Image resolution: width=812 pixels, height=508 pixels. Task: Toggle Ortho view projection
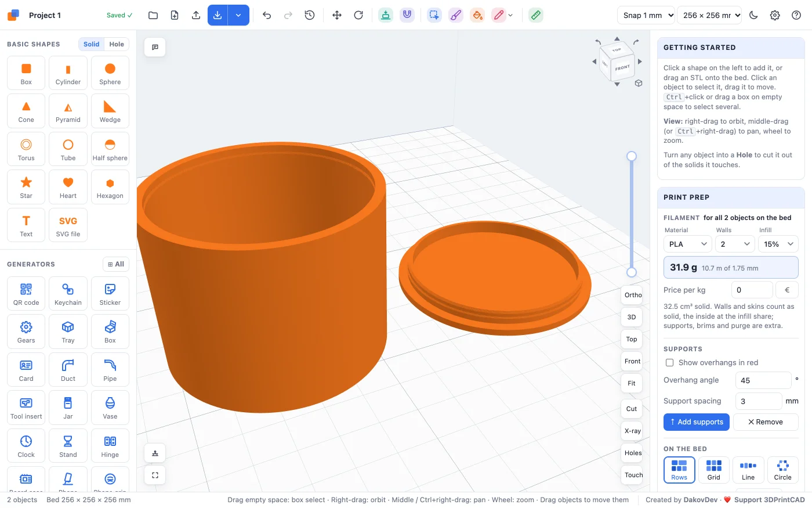[632, 295]
